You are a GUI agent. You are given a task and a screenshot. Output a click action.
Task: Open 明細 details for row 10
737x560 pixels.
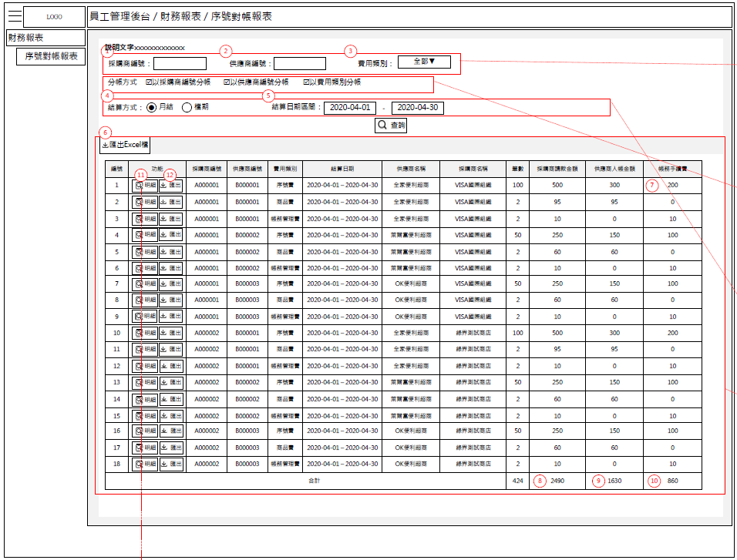(x=145, y=334)
